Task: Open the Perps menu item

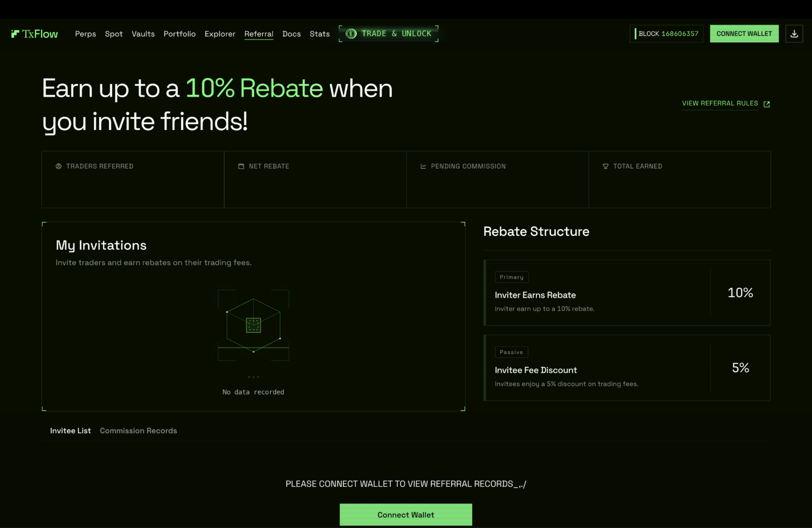Action: [85, 34]
